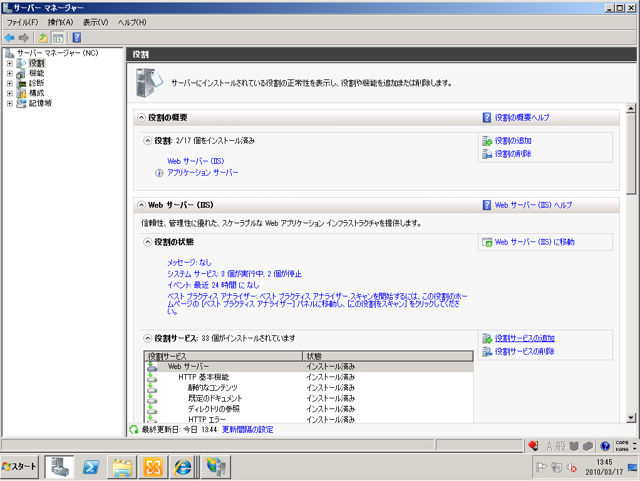
Task: Click the 役割の概要ヘルプ help icon
Action: [487, 118]
